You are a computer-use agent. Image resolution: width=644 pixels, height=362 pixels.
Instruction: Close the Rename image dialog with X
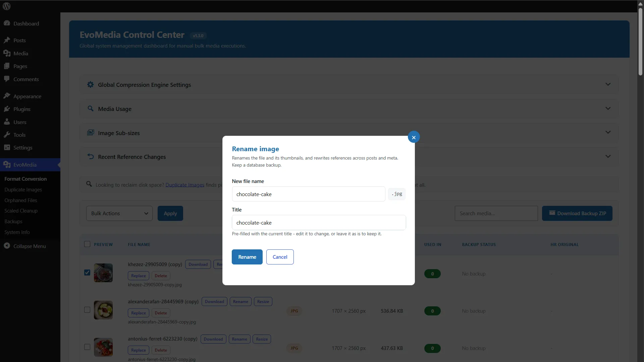(x=414, y=137)
